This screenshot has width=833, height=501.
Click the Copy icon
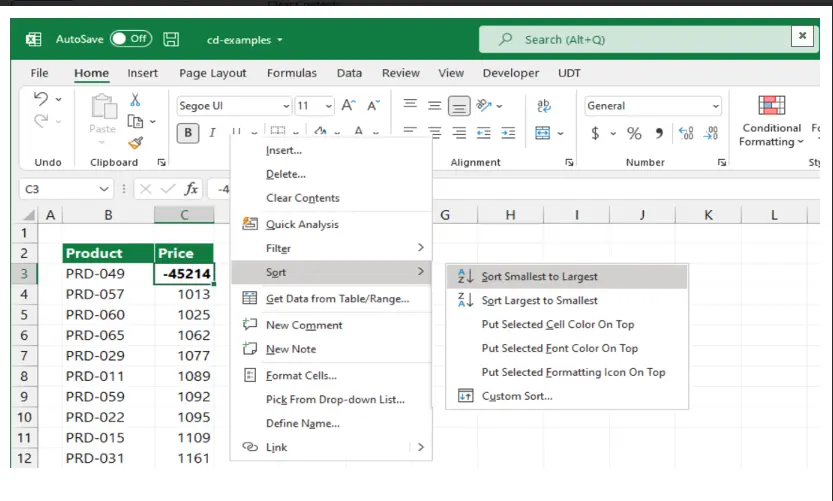click(135, 122)
